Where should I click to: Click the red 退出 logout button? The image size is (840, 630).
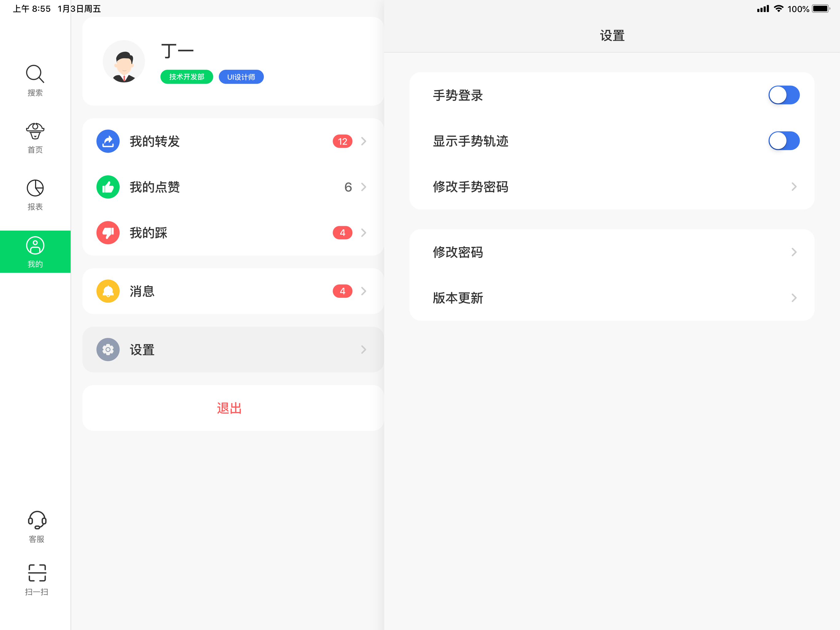[x=233, y=408]
